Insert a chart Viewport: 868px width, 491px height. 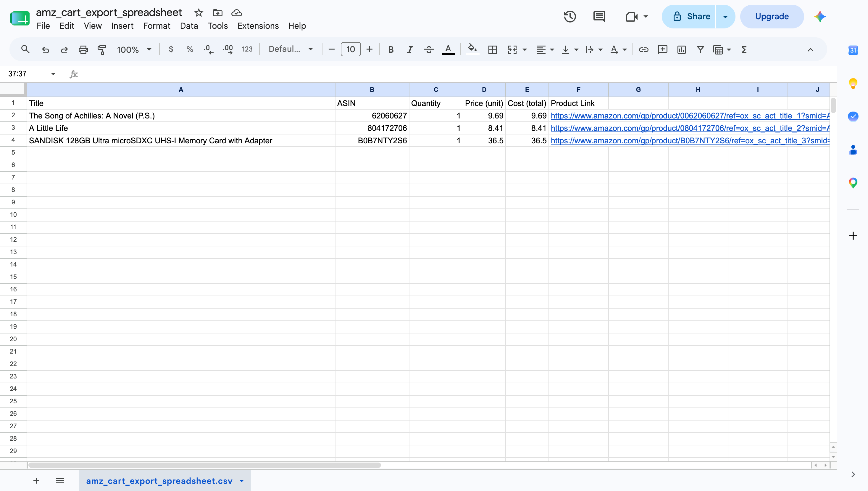pos(681,49)
